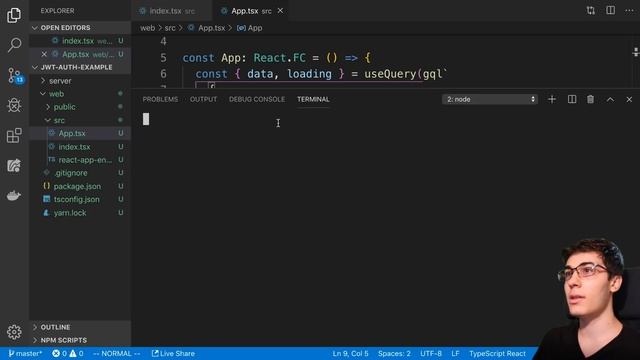The image size is (640, 360).
Task: Select App.tsx in the src folder
Action: (x=80, y=133)
